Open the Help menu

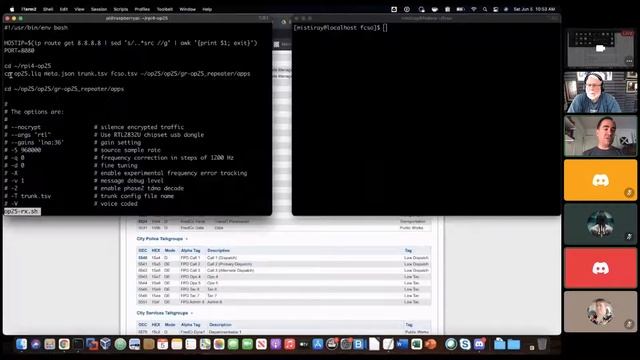click(x=207, y=9)
